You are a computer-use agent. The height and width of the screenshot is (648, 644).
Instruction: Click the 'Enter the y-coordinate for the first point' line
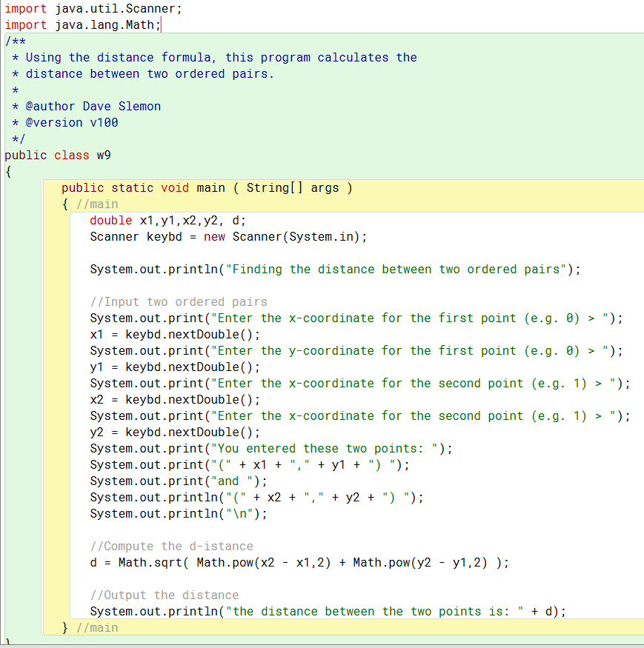point(356,351)
